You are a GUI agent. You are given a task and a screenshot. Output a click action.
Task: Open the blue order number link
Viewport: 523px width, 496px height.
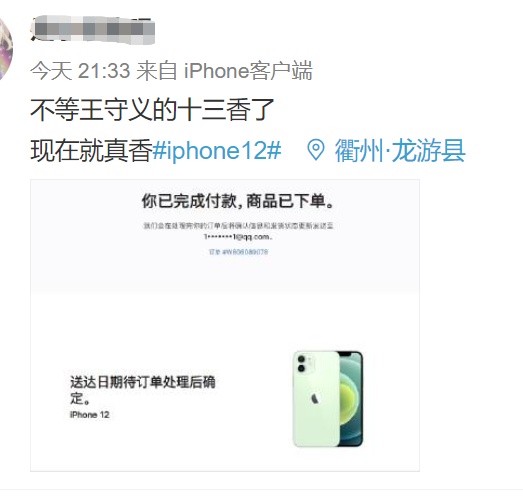(x=238, y=252)
